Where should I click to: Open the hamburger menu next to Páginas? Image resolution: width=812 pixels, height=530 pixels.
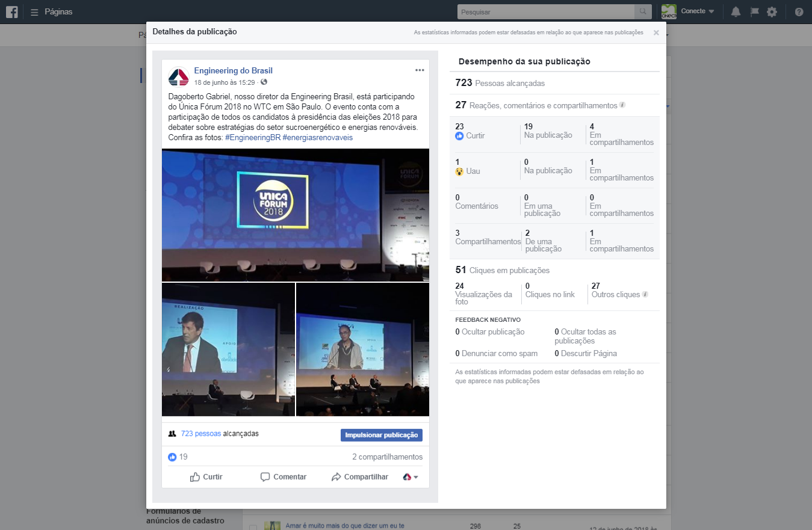click(34, 12)
